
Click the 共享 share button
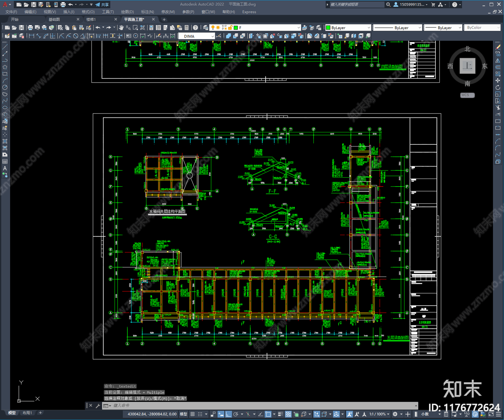[x=102, y=4]
